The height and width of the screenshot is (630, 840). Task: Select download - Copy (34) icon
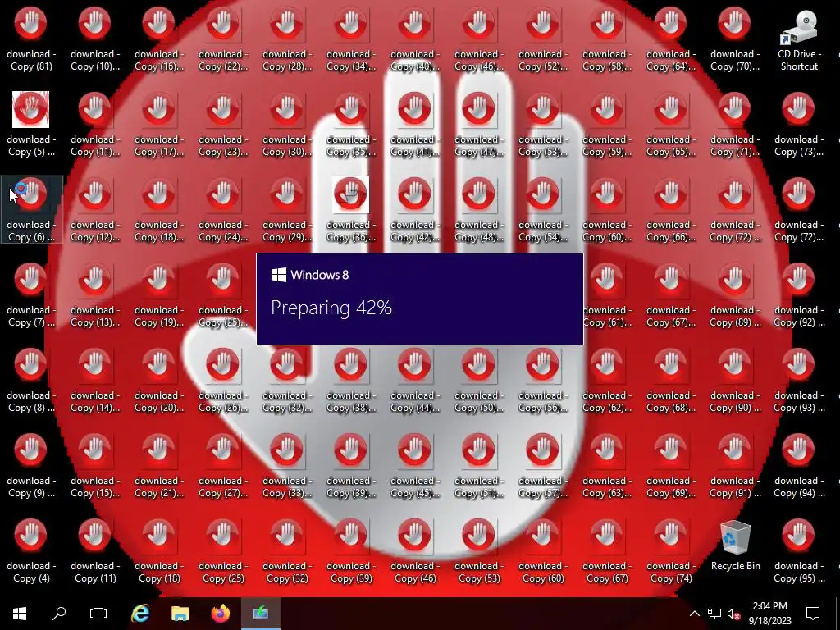pos(351,40)
